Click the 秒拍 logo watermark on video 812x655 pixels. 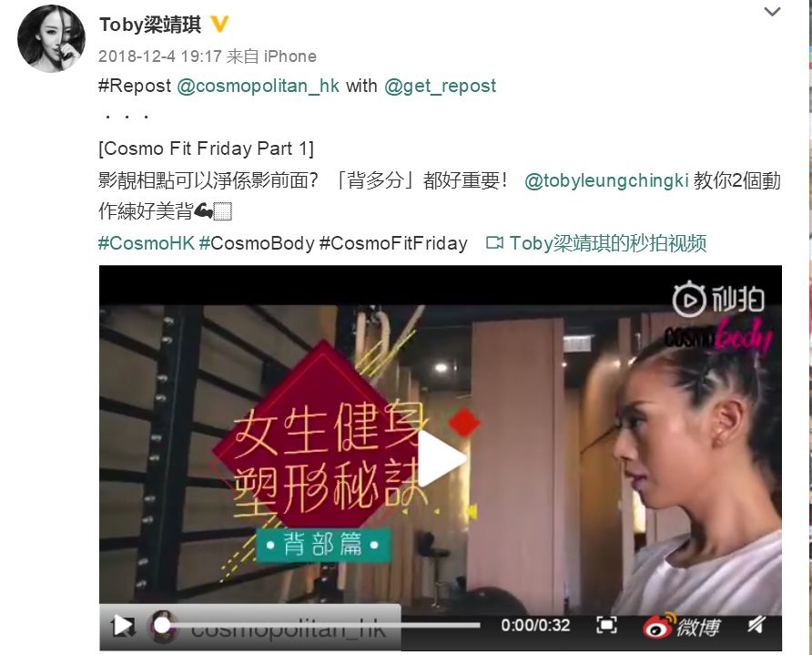718,299
